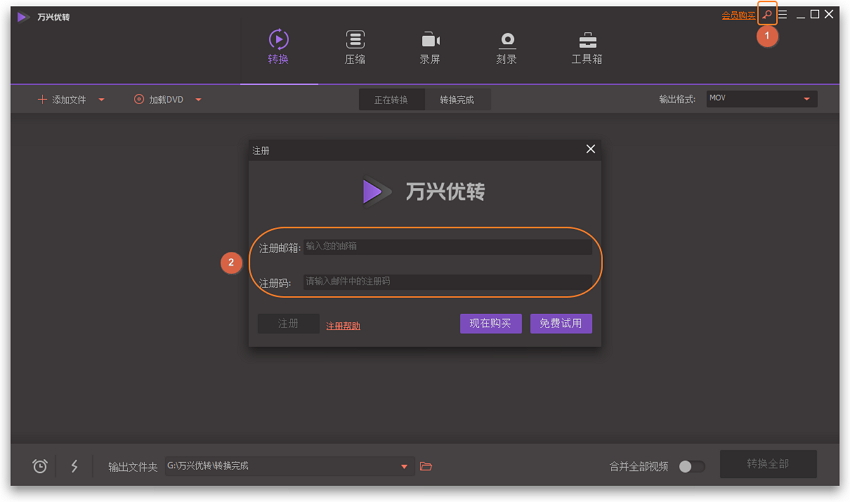Switch to the 转换完成 tab
Screen dimensions: 850x502
point(457,100)
